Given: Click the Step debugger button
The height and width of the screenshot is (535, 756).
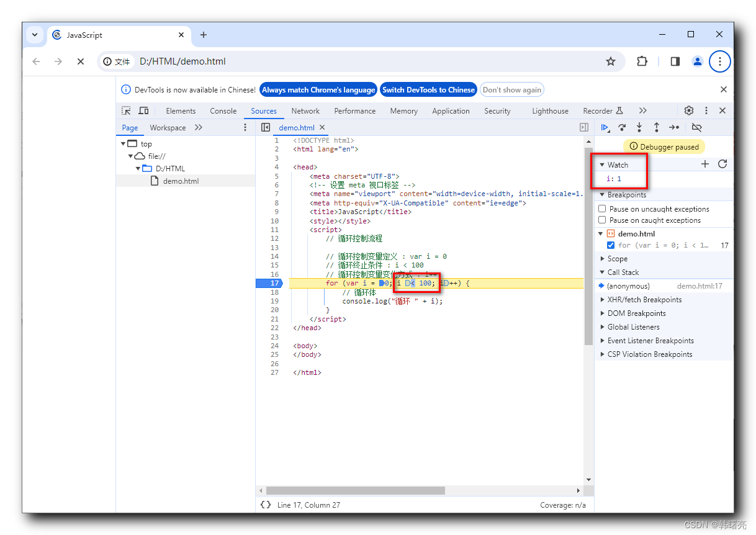Looking at the screenshot, I should pyautogui.click(x=674, y=127).
